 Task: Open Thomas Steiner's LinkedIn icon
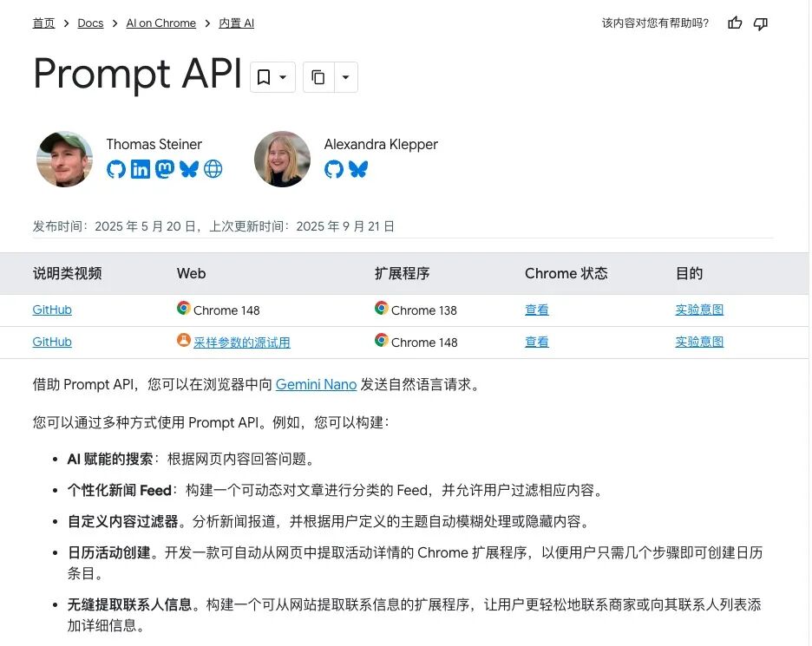[x=141, y=169]
